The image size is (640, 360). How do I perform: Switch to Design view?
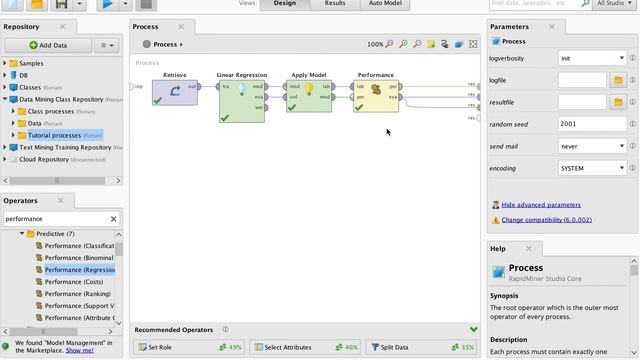pos(284,3)
